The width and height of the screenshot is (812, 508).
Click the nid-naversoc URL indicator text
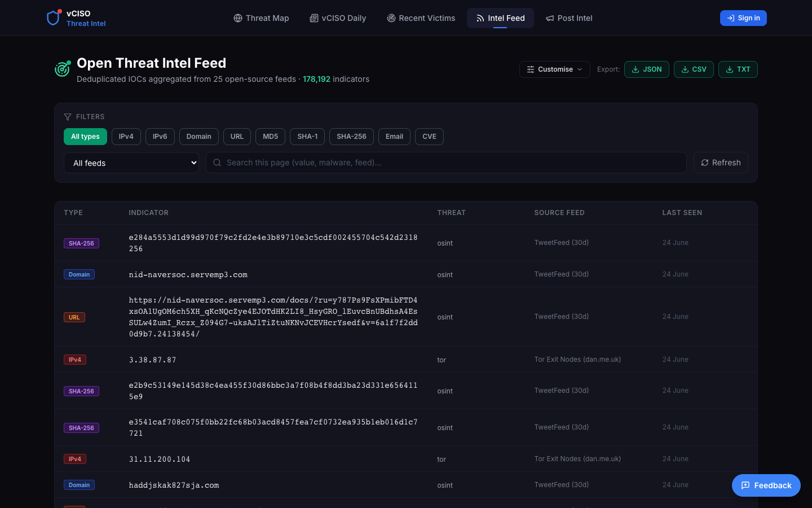point(273,317)
